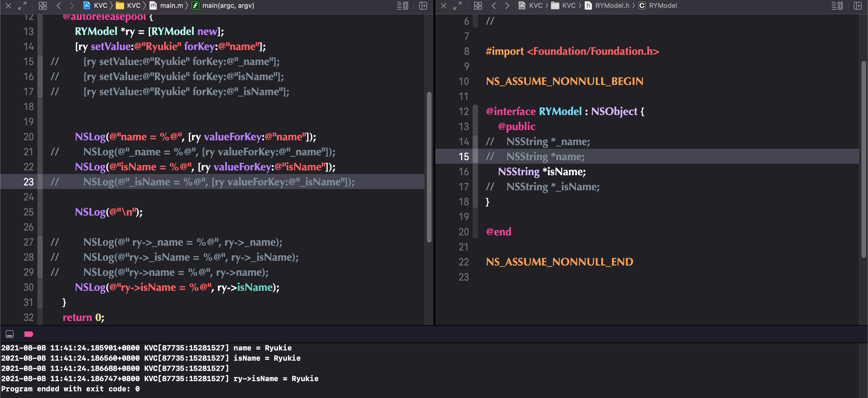Click line number 23 in main.m gutter

click(28, 182)
